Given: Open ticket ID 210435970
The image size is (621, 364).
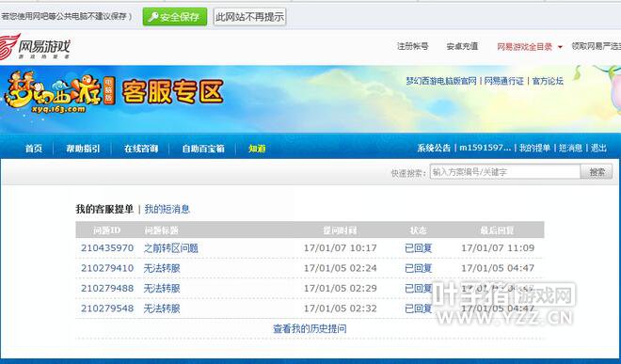Looking at the screenshot, I should (x=107, y=248).
